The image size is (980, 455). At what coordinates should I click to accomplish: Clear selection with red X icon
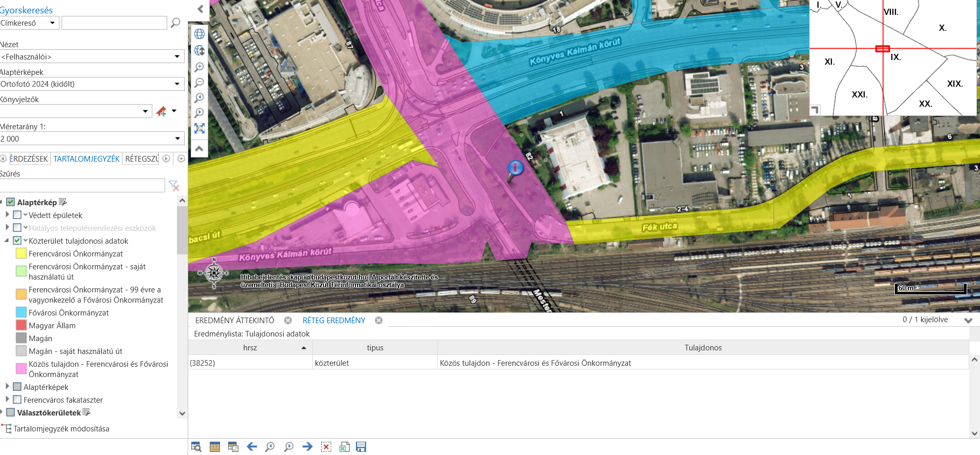[x=326, y=447]
